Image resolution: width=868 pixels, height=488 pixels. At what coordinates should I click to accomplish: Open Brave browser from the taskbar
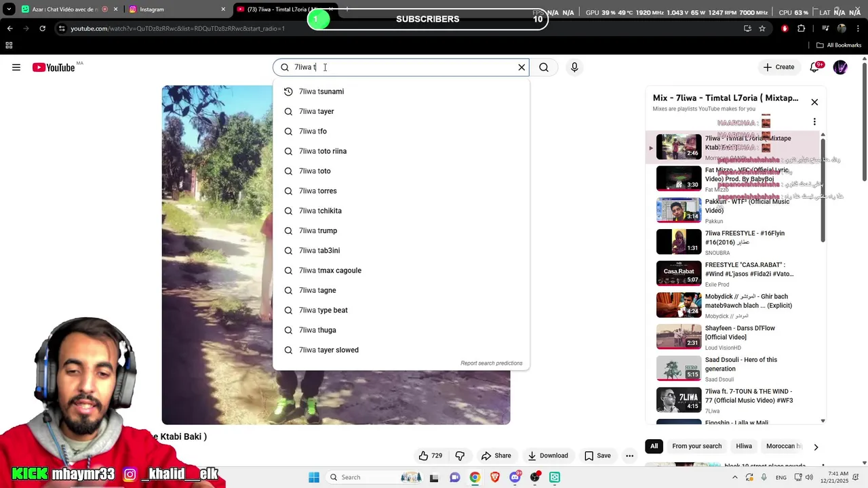(495, 477)
